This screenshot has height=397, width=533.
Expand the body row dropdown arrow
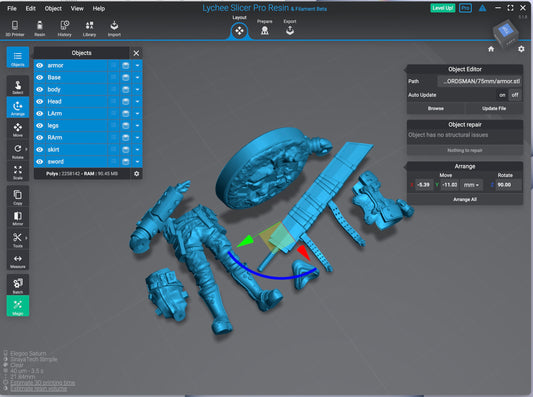point(137,89)
